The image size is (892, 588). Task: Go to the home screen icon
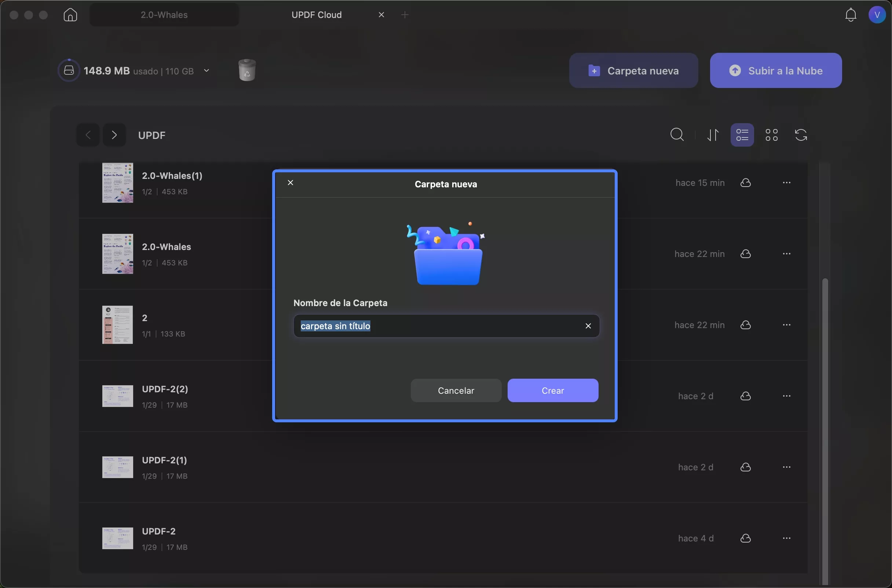[x=70, y=15]
